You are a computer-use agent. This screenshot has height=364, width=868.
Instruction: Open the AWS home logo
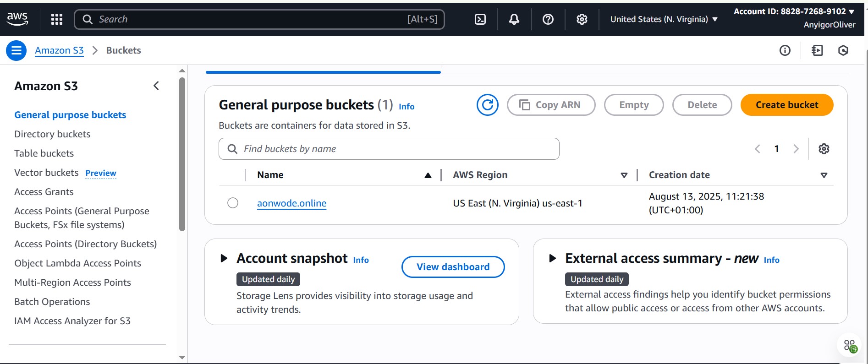pyautogui.click(x=17, y=19)
